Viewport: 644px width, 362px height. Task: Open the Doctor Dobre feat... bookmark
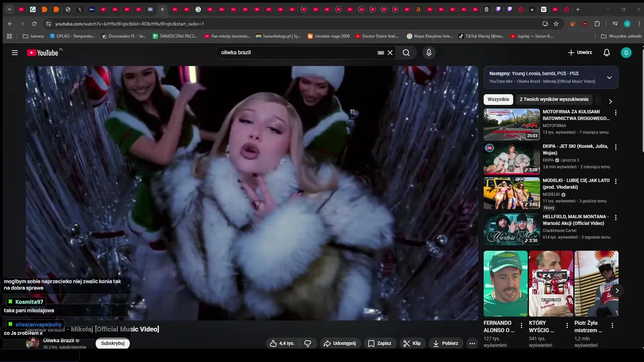pyautogui.click(x=377, y=36)
